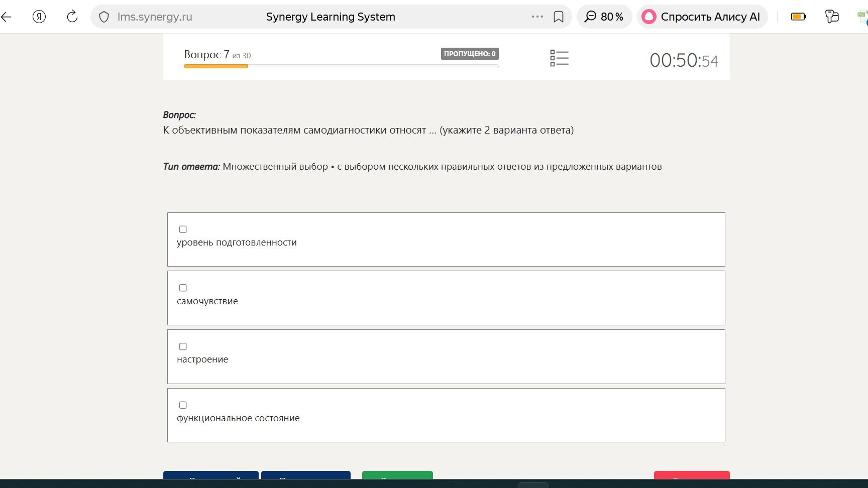Open the translate page icon
This screenshot has width=868, height=488.
[x=832, y=17]
